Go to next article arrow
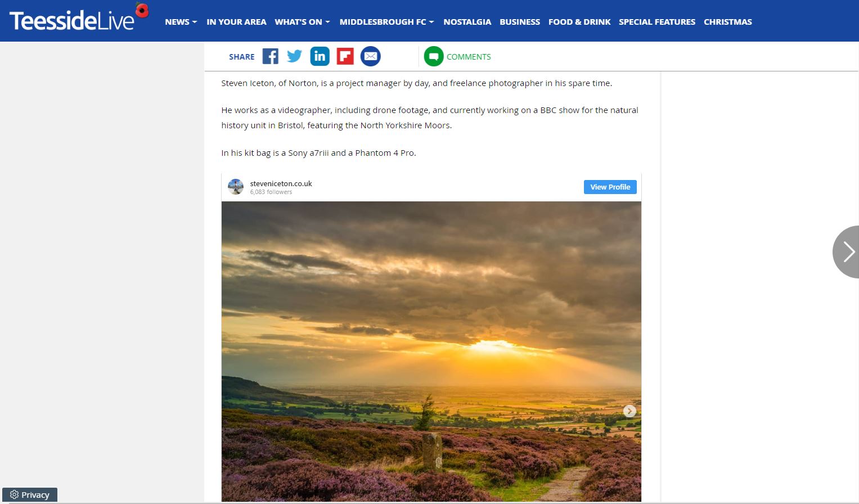 [x=847, y=252]
